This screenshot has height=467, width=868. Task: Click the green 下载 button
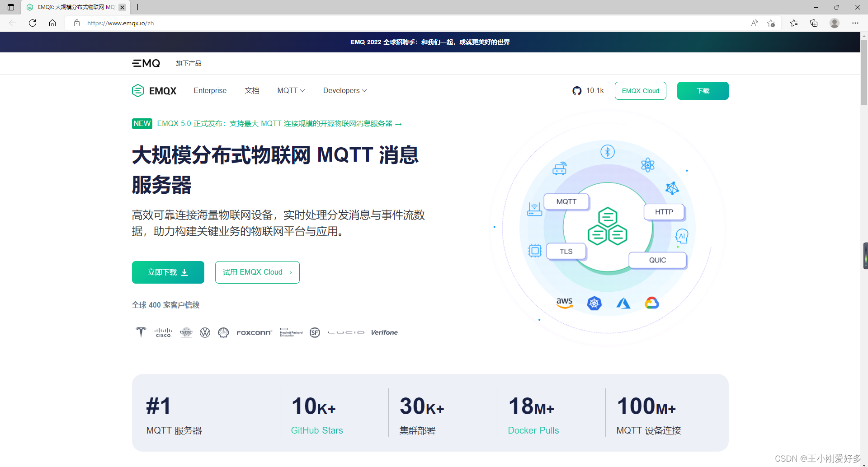tap(703, 91)
